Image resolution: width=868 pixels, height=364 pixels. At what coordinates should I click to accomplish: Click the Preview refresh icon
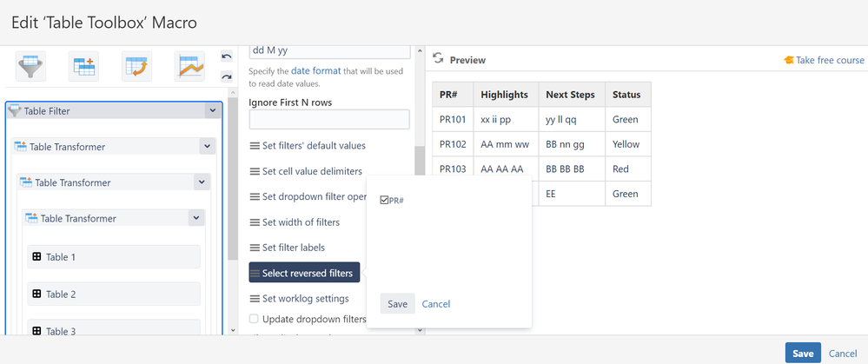439,58
